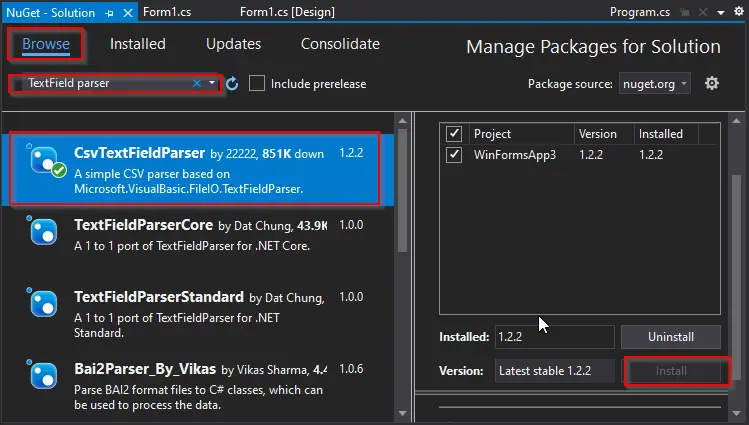749x425 pixels.
Task: Open the Updates tab
Action: (x=234, y=44)
